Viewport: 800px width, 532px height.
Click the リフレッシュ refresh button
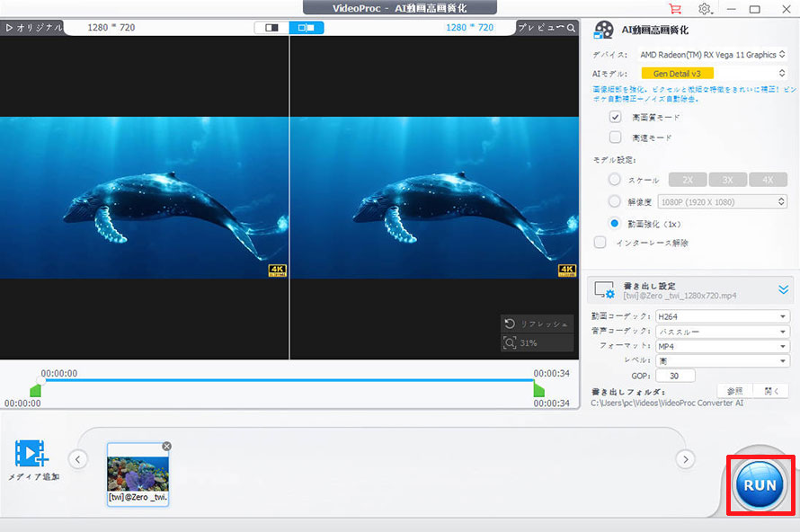click(x=537, y=324)
